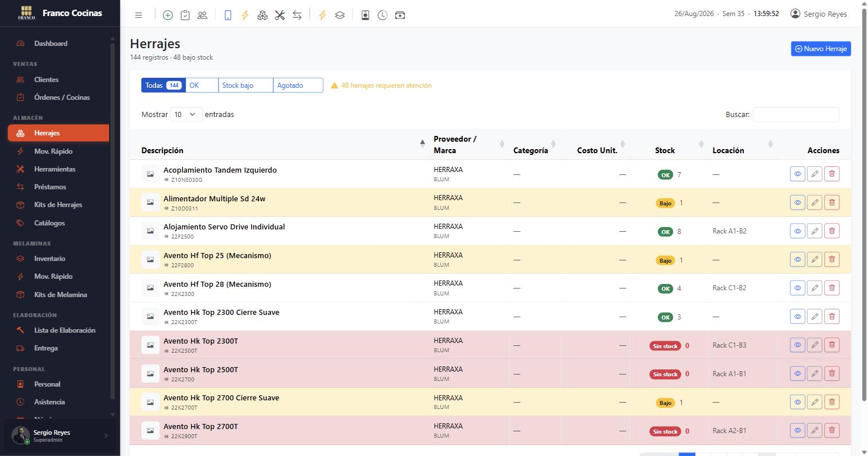
Task: Click the eye icon for Avento Hf Top 28 (Mecanismo)
Action: (797, 288)
